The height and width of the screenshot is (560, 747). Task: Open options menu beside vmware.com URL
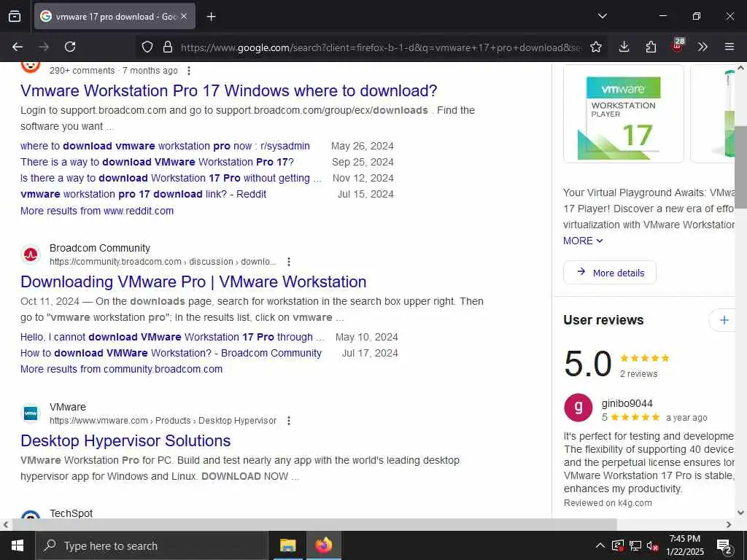289,421
